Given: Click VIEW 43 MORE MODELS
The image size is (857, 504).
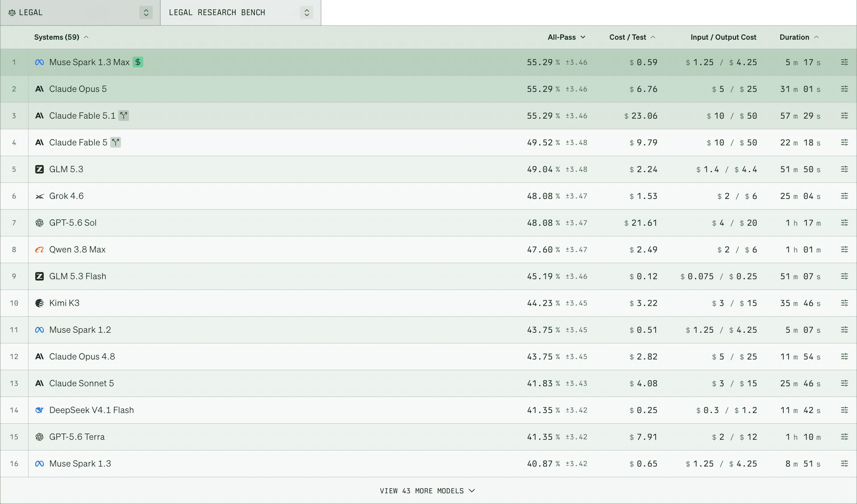Looking at the screenshot, I should (428, 491).
